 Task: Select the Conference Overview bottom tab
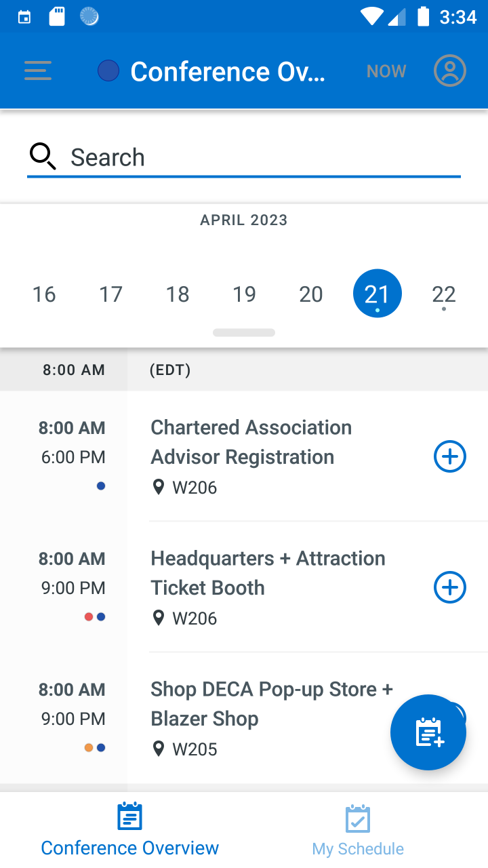click(x=130, y=830)
